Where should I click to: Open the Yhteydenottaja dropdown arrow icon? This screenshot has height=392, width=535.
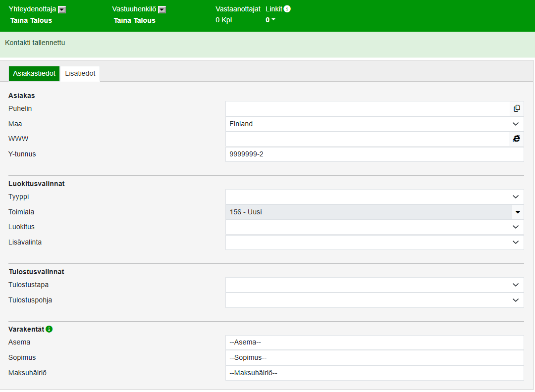[62, 9]
